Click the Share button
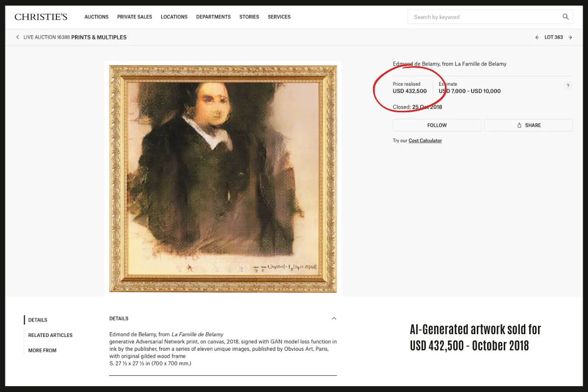This screenshot has width=588, height=392. (529, 125)
